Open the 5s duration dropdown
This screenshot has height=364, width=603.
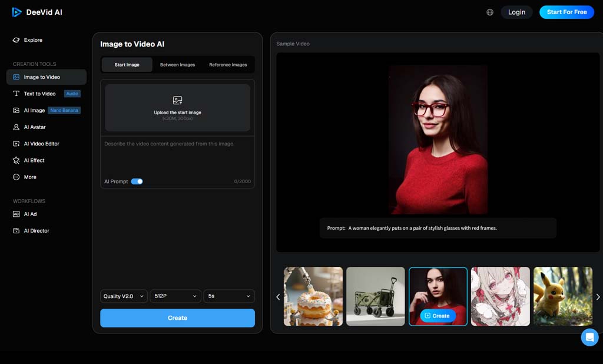coord(229,296)
